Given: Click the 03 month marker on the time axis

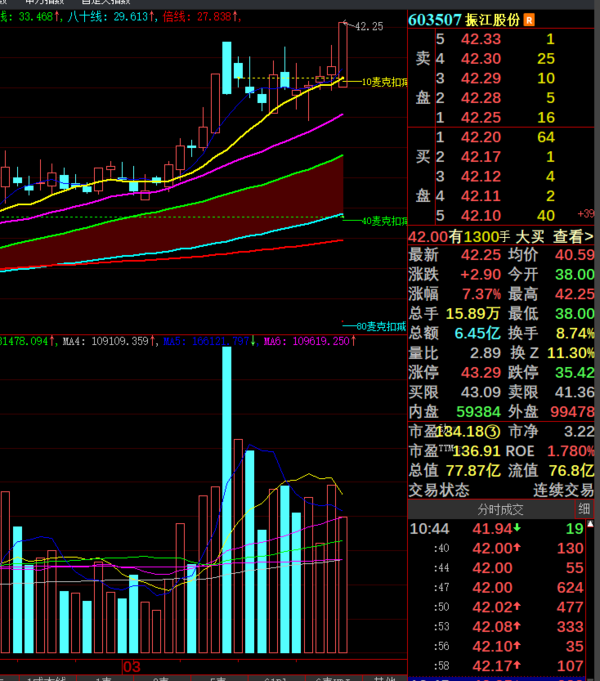Looking at the screenshot, I should [131, 666].
